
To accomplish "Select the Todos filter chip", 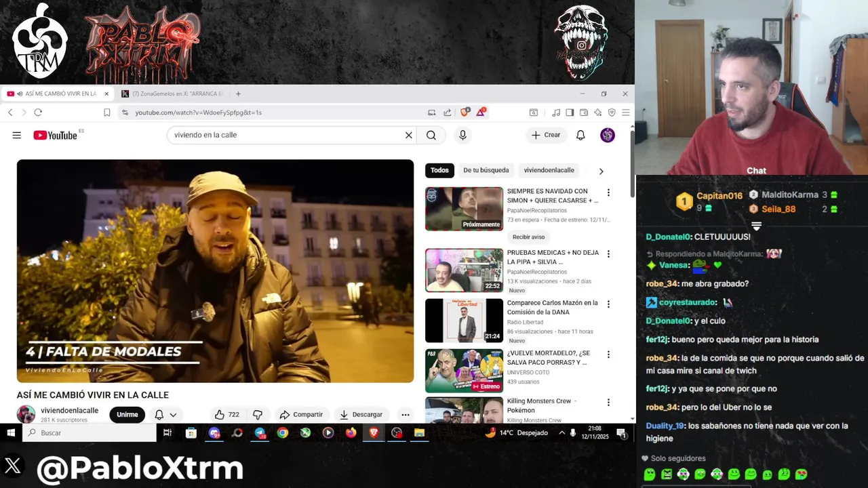I will point(439,170).
